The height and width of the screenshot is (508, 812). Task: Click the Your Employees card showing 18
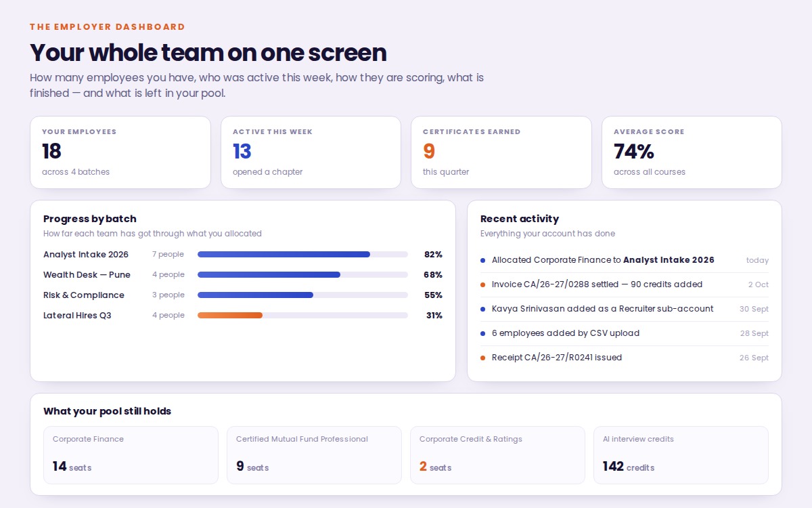pyautogui.click(x=120, y=152)
